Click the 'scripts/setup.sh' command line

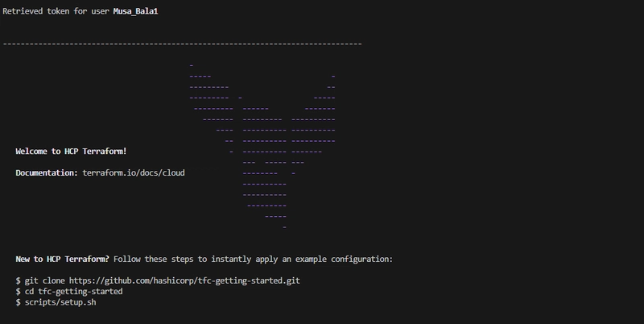[56, 302]
